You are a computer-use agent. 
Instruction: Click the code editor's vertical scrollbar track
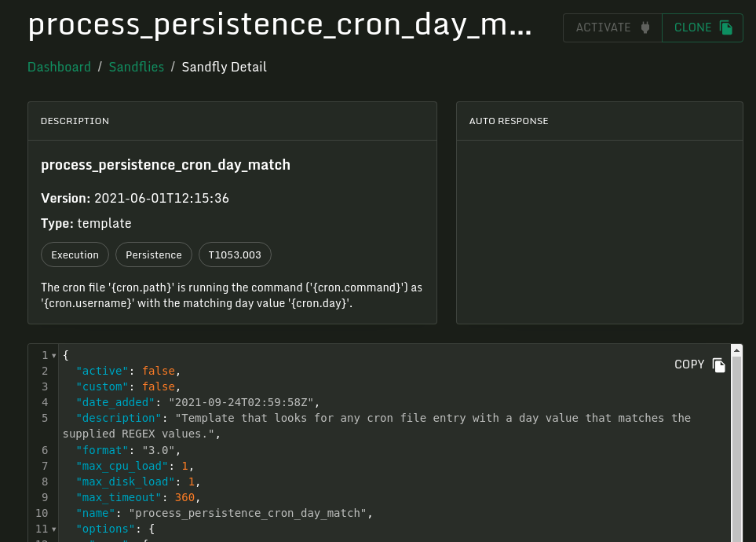[736, 456]
